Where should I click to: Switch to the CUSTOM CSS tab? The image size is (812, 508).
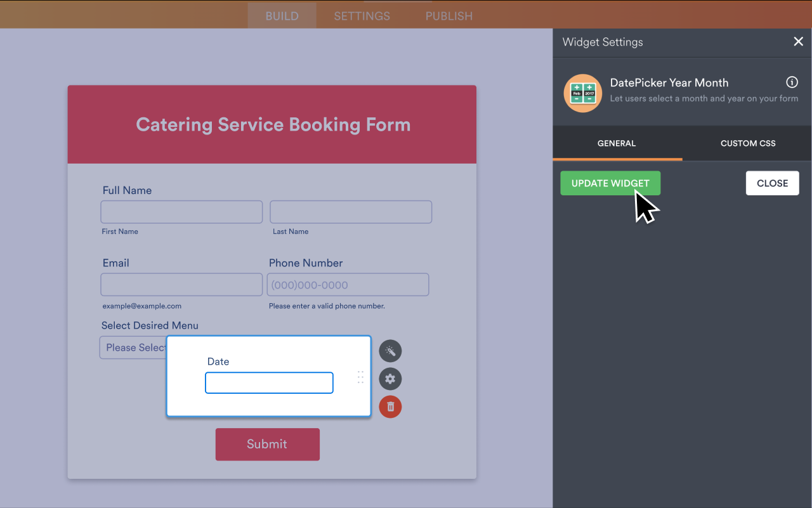(x=748, y=143)
